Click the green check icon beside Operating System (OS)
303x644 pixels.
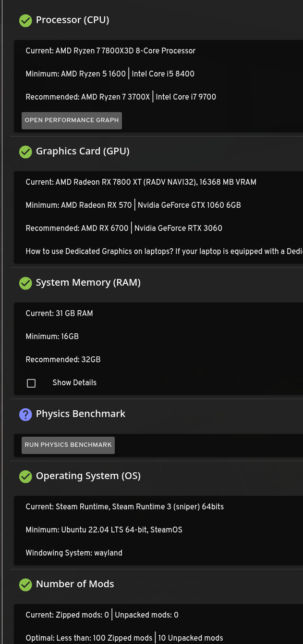[25, 476]
